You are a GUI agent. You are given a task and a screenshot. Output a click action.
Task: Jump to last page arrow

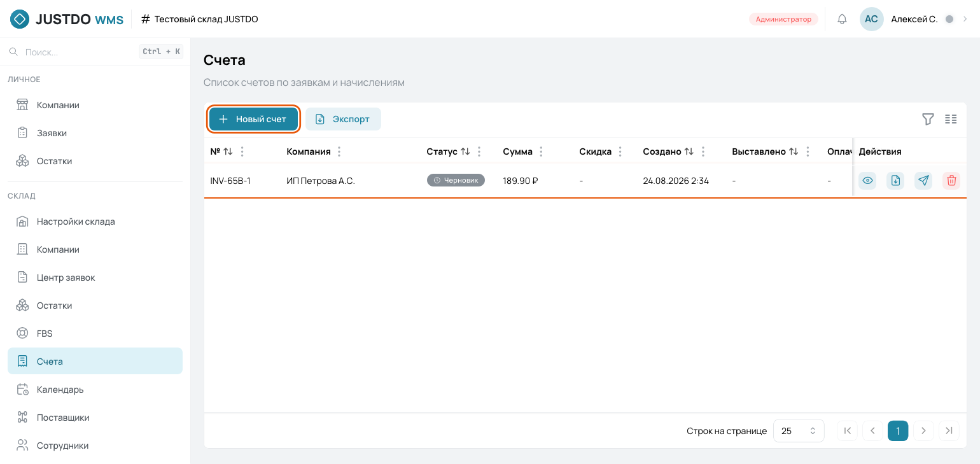tap(949, 431)
